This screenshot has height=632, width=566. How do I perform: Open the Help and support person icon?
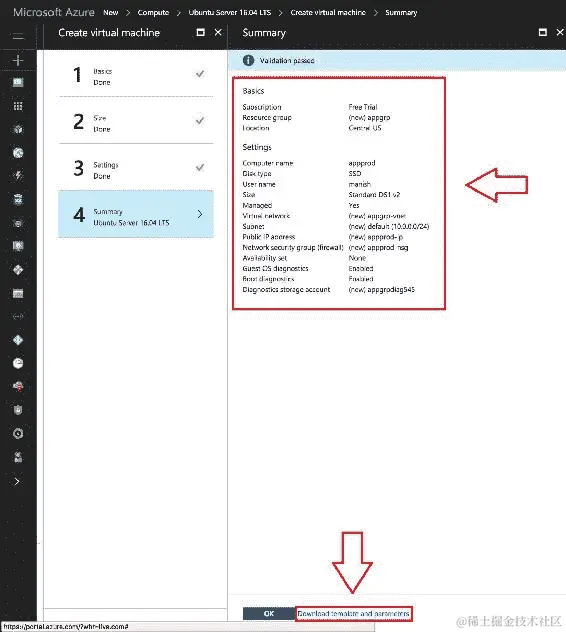18,457
